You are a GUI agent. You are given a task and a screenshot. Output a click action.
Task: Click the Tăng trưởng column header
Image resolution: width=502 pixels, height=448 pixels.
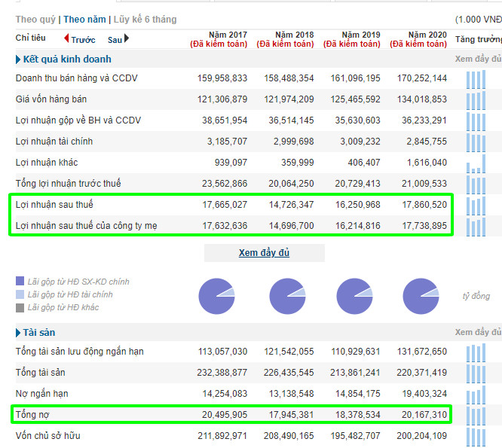coord(479,39)
